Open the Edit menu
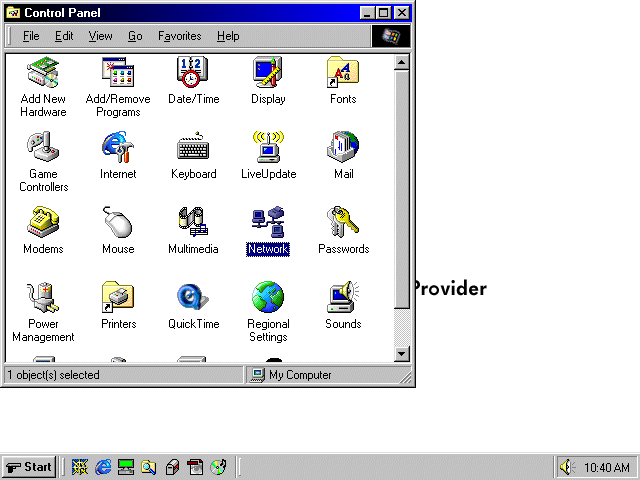Viewport: 640px width, 480px height. [x=64, y=36]
